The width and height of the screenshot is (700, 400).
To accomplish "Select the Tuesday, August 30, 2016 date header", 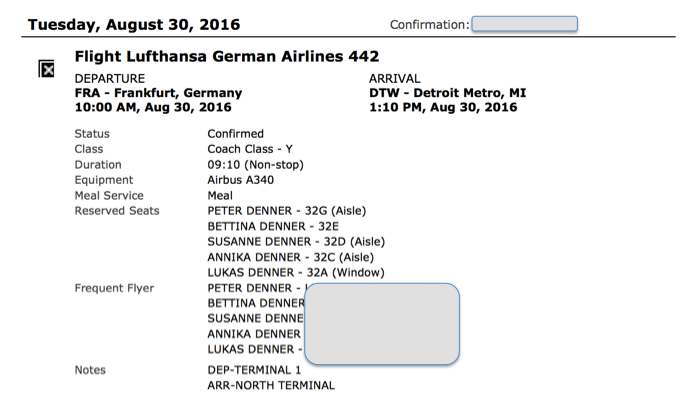I will click(x=134, y=25).
